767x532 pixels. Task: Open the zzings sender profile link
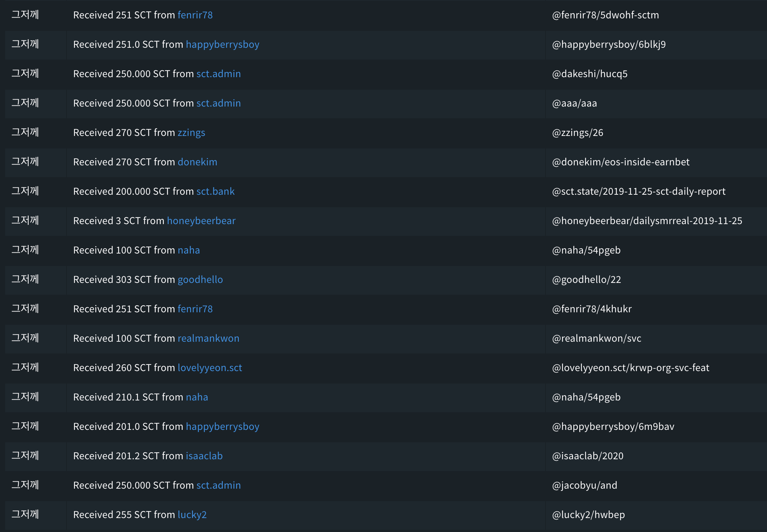pos(191,133)
